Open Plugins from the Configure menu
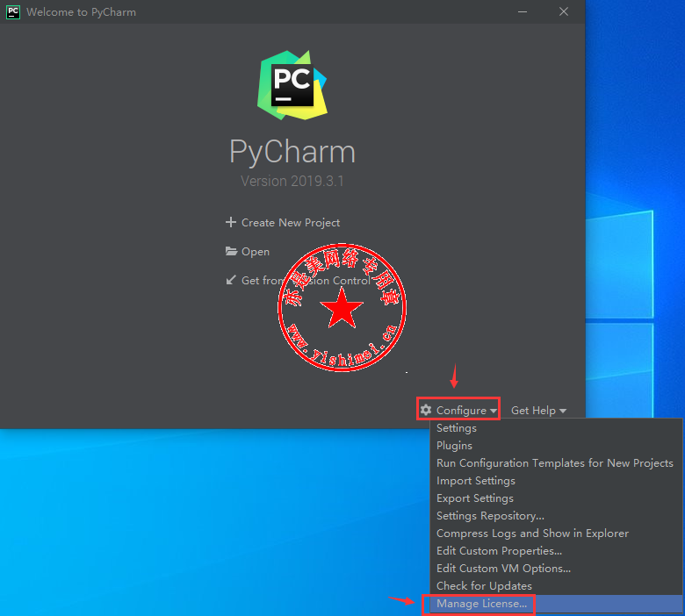 point(556,445)
